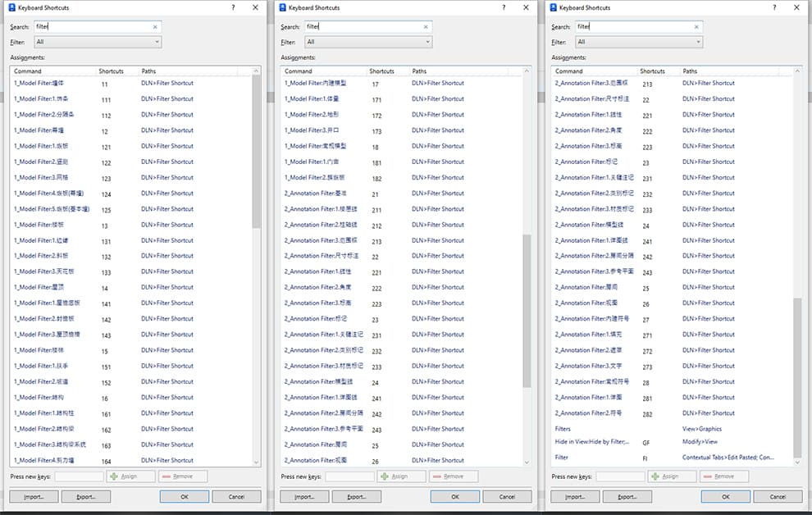Select the 1_Model Filter3 row with shortcut 173
Viewport: 812px width, 515px height.
pyautogui.click(x=402, y=130)
